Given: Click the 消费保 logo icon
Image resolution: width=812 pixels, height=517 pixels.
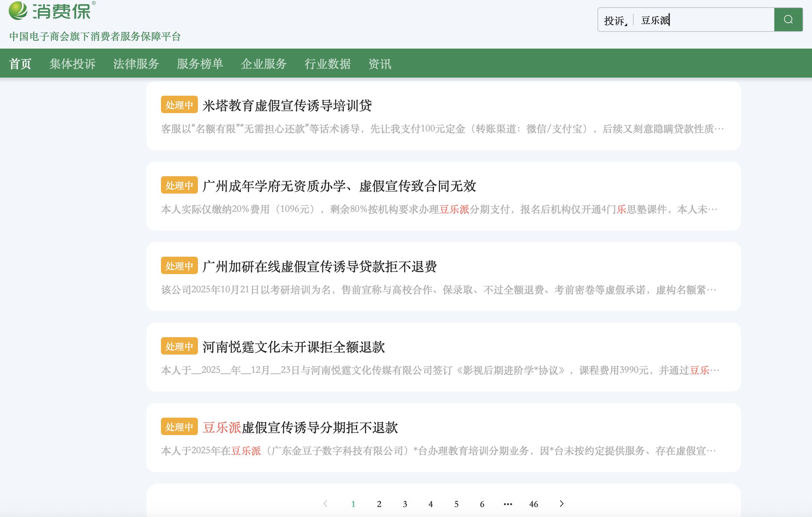Looking at the screenshot, I should (x=18, y=11).
